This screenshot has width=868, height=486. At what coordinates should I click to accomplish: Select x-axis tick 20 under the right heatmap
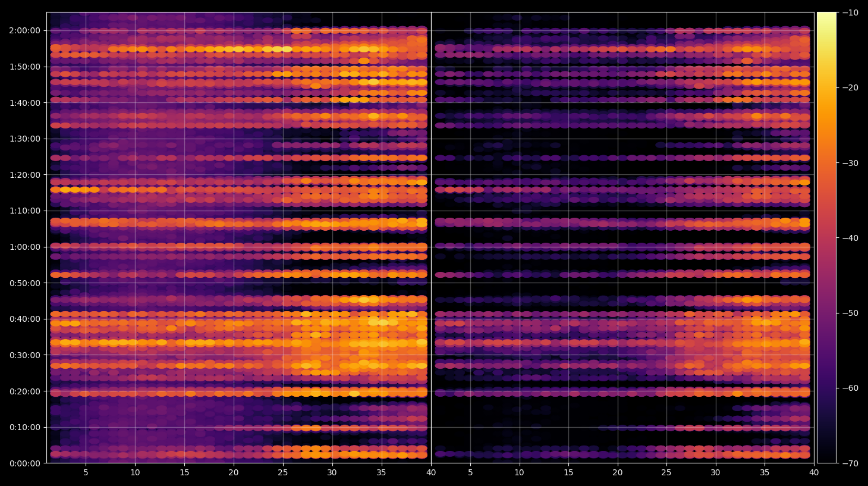(618, 473)
